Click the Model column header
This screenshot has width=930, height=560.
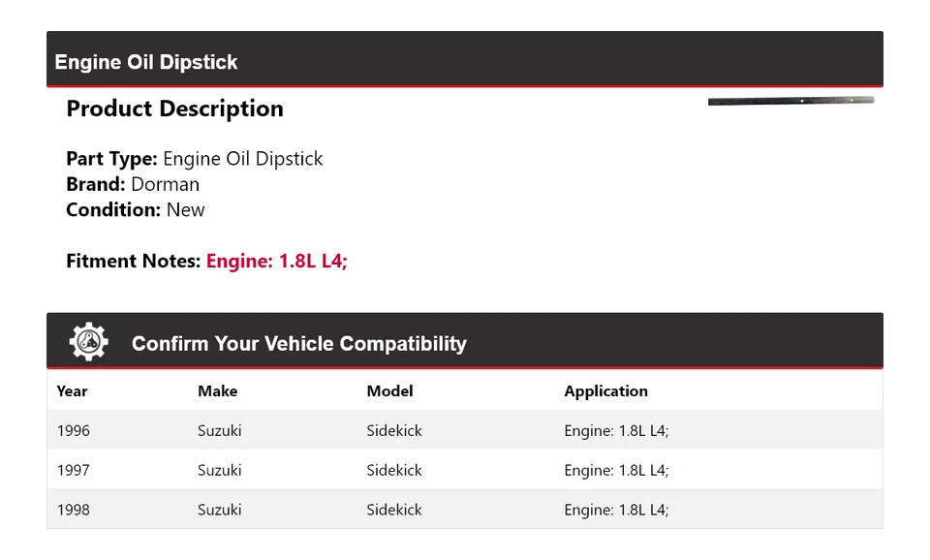389,391
